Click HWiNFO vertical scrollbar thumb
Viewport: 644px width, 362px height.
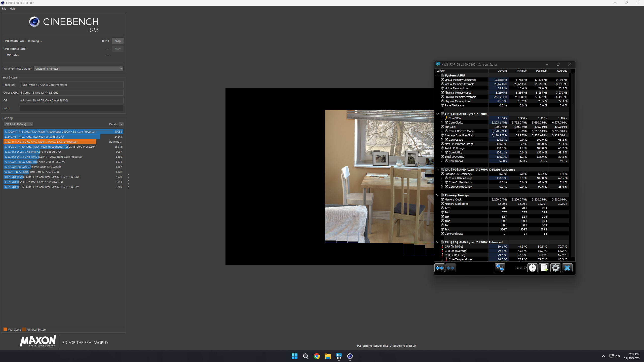point(573,88)
